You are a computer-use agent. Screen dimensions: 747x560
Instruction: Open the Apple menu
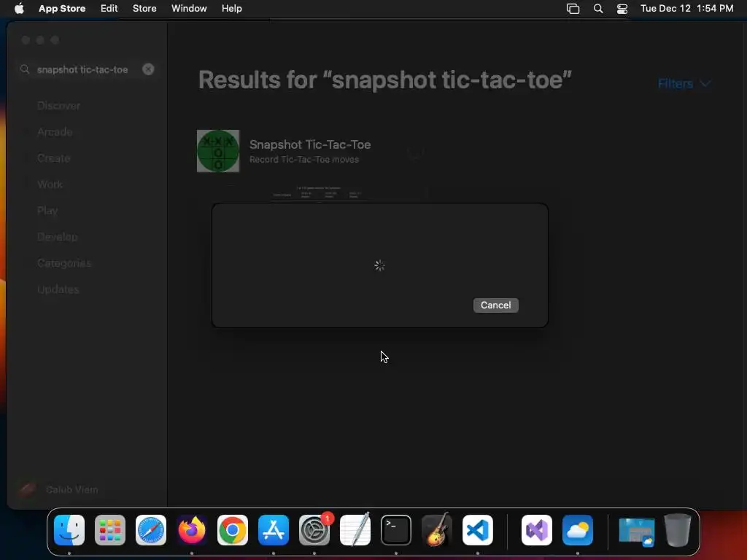[x=19, y=9]
